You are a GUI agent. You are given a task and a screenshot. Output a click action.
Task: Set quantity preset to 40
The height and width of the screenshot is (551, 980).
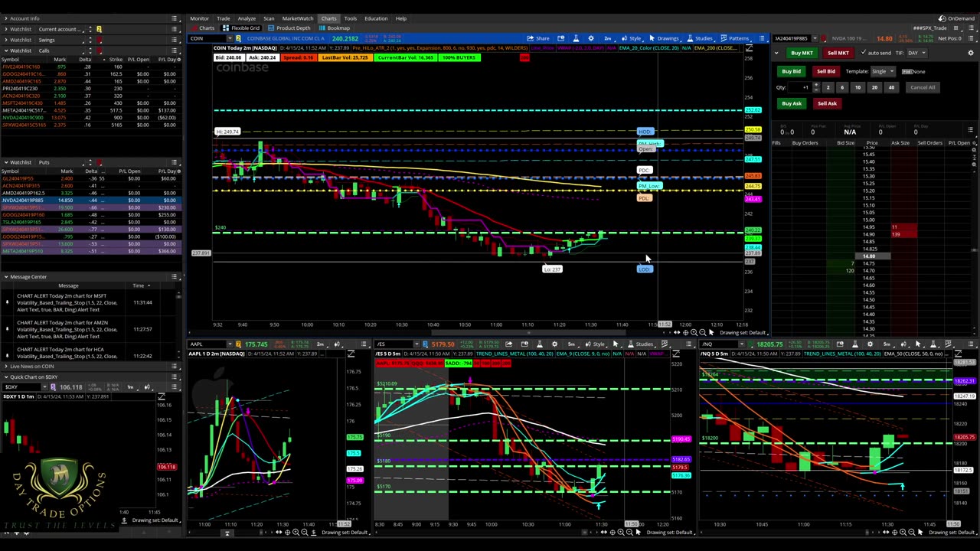[890, 87]
